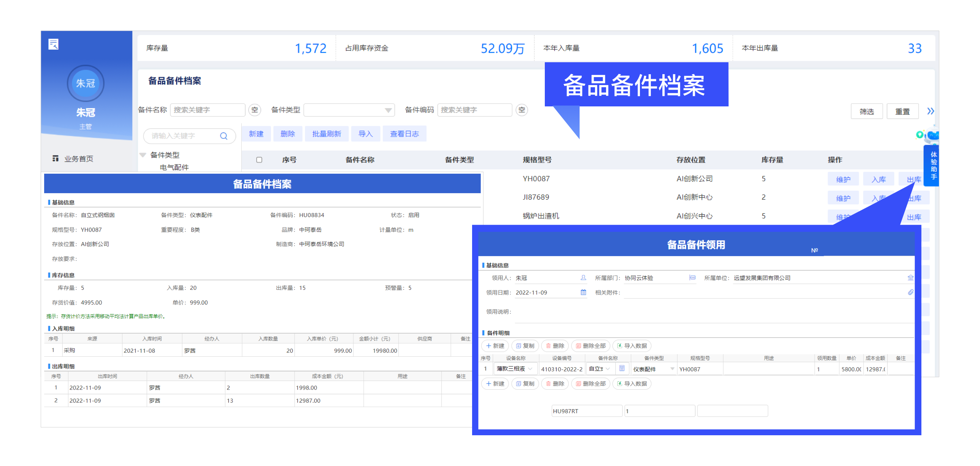
Task: Open the 仪表配件 dropdown in the detail row
Action: tap(672, 369)
